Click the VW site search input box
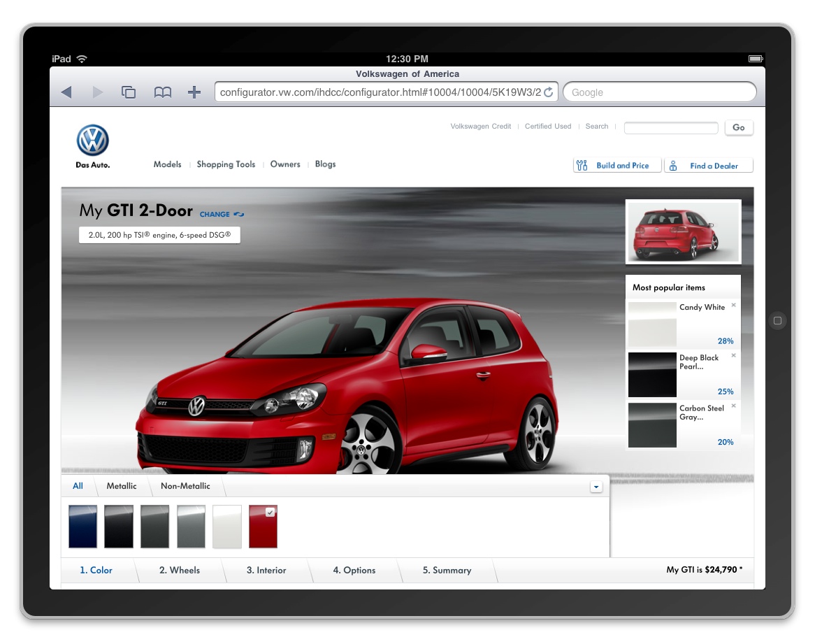Viewport: 815px width, 644px height. point(671,128)
